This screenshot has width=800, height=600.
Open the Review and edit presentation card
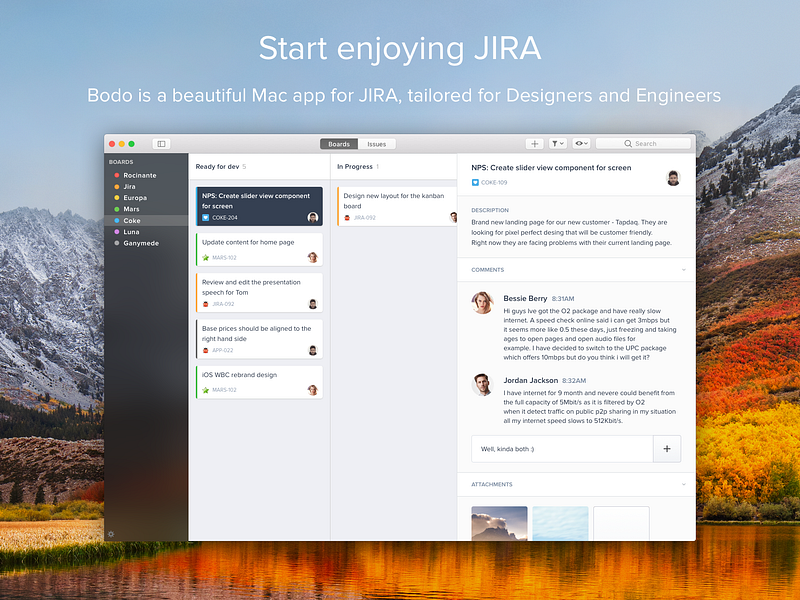[259, 292]
